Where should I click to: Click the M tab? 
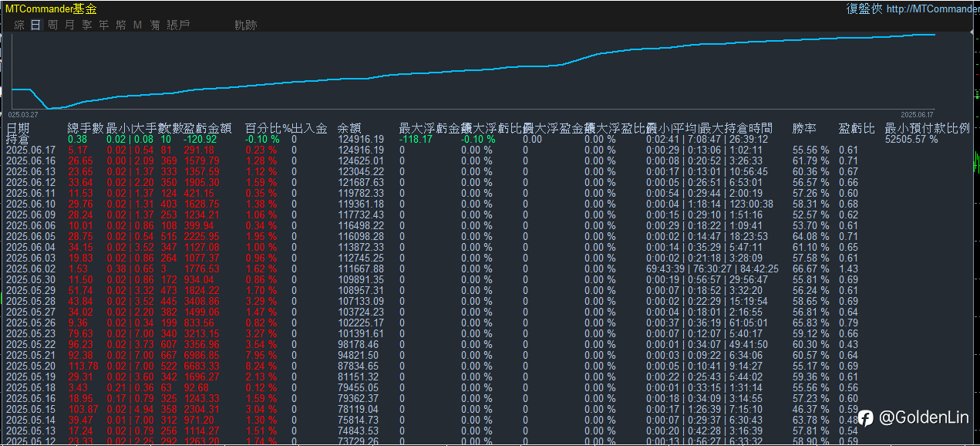click(x=137, y=25)
